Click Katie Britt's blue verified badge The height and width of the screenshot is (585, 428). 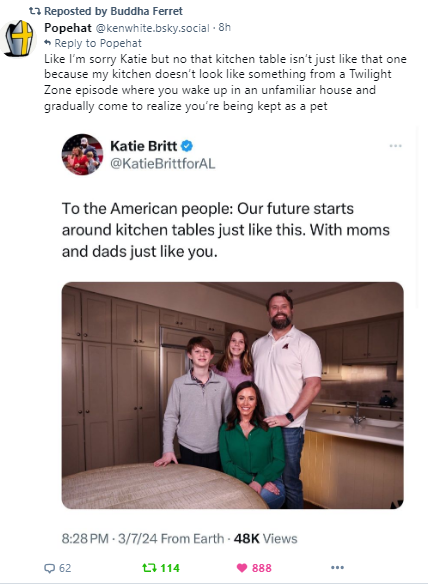(x=187, y=146)
